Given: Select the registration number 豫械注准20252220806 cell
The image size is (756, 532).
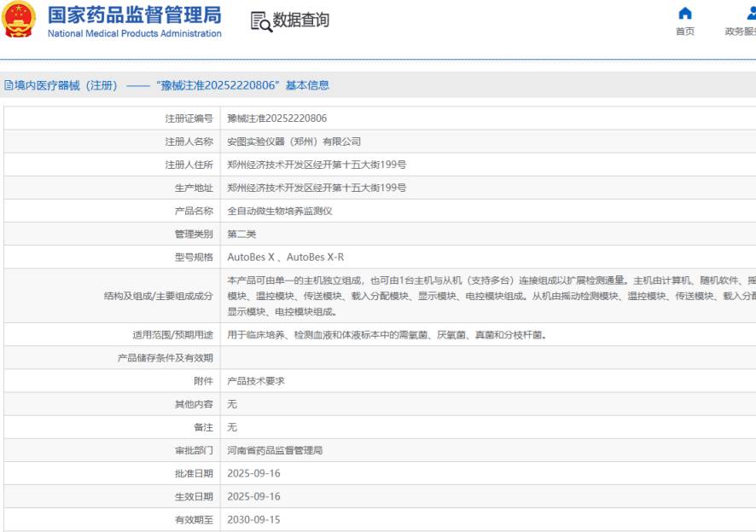Looking at the screenshot, I should [283, 119].
